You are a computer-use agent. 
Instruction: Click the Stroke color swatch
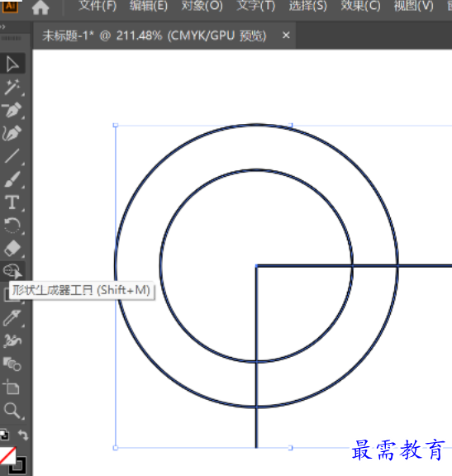click(x=17, y=467)
